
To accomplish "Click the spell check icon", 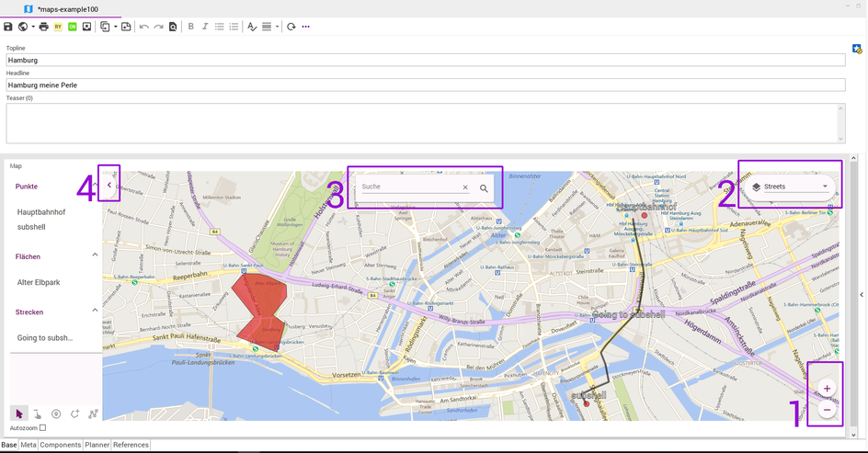I will 252,27.
